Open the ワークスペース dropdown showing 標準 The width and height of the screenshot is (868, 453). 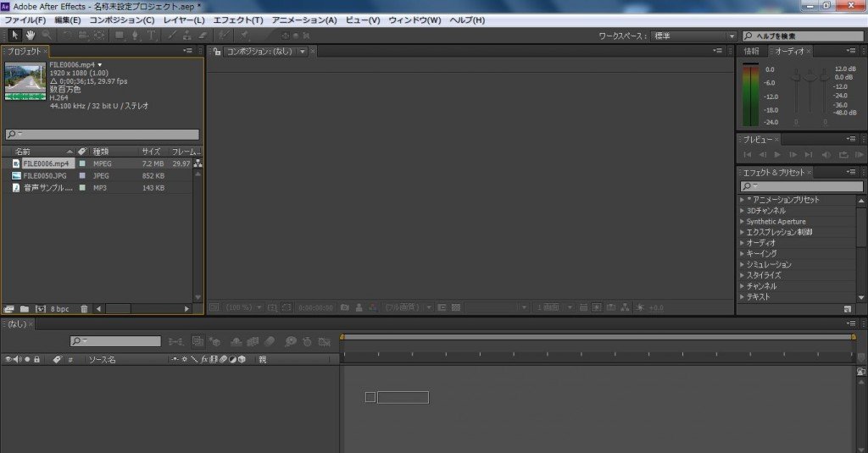[x=693, y=36]
